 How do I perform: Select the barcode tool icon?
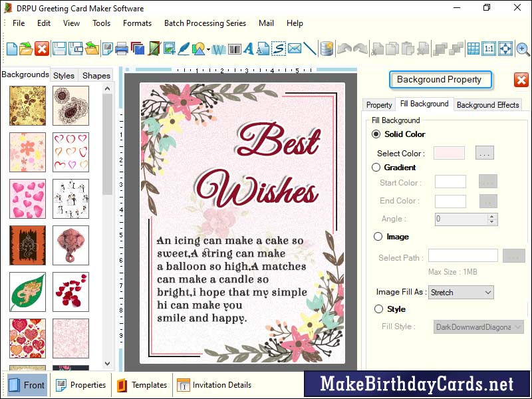pyautogui.click(x=235, y=49)
